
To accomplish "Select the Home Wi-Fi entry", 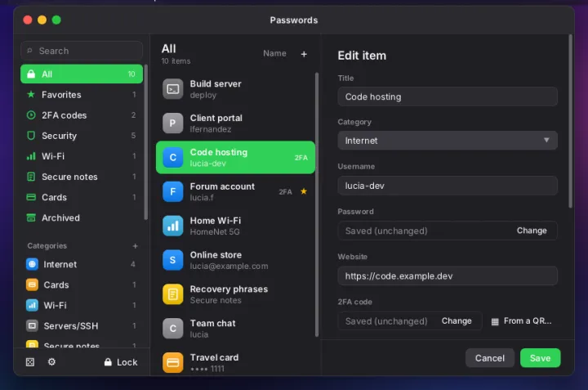I will (235, 226).
